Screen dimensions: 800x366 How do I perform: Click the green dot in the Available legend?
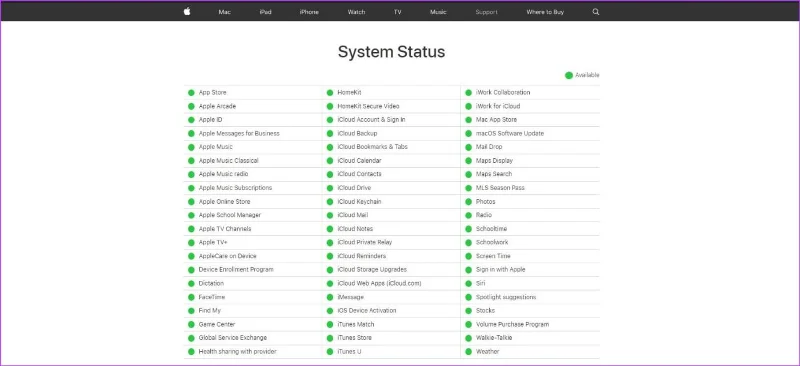point(569,75)
